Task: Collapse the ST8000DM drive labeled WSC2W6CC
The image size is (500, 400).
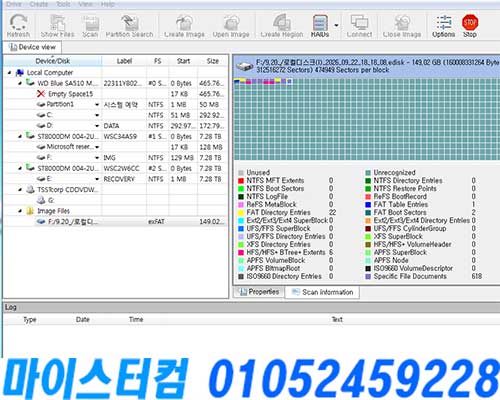Action: 20,168
